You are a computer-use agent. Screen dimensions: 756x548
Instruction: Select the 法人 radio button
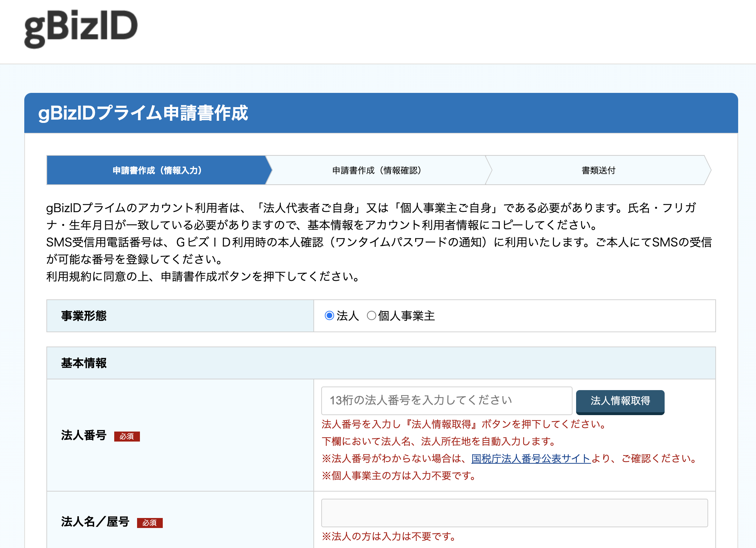(x=329, y=316)
